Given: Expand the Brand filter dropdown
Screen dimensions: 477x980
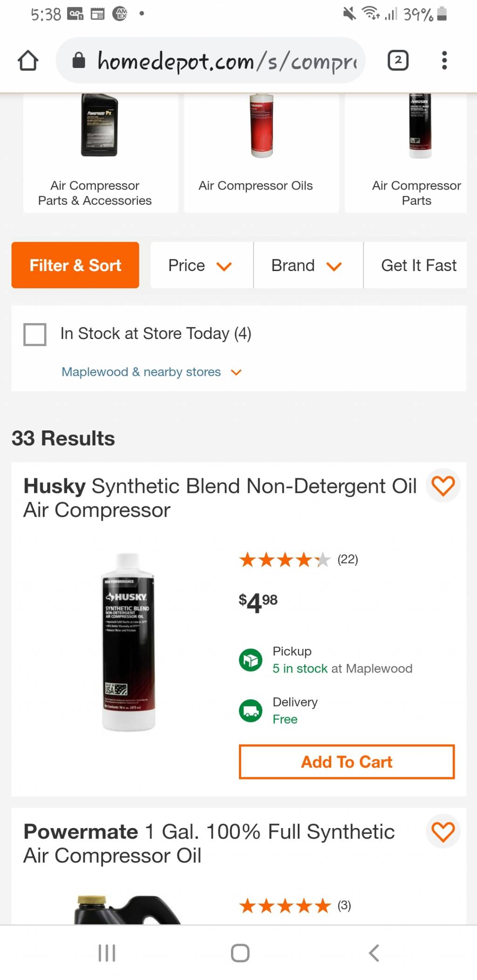Looking at the screenshot, I should point(308,265).
